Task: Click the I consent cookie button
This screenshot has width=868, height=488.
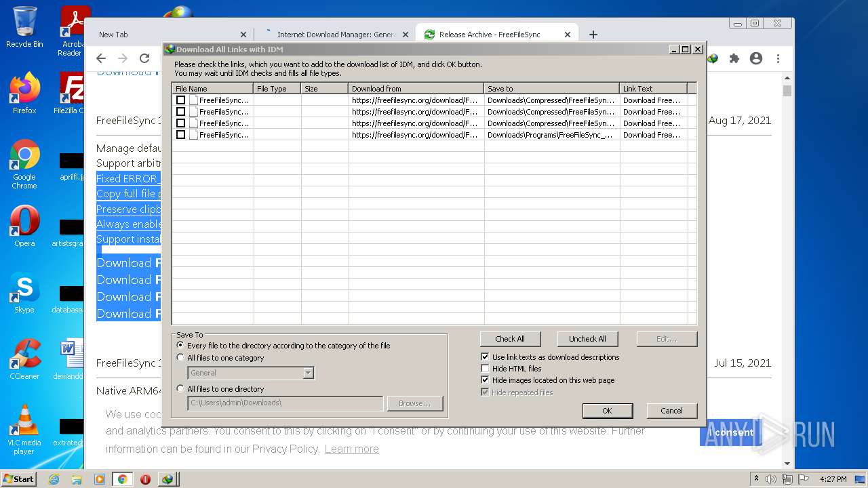Action: [x=731, y=432]
